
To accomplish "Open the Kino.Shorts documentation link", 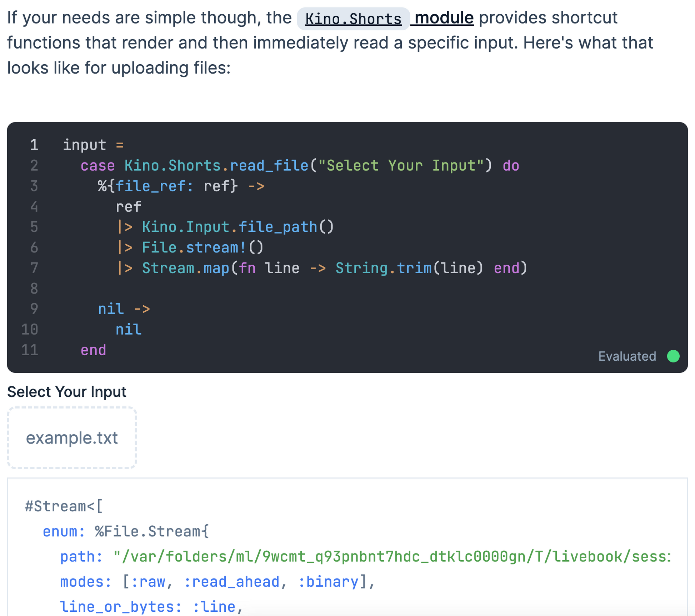I will [353, 19].
